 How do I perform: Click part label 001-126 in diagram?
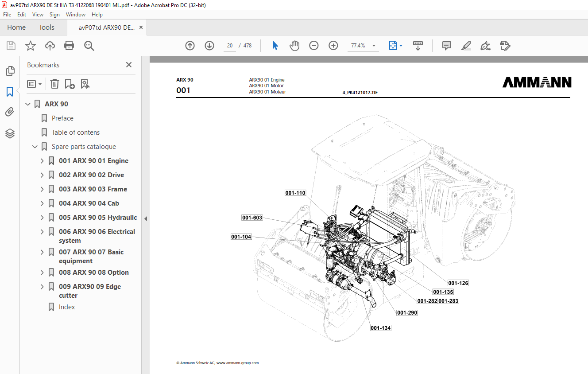(x=458, y=283)
